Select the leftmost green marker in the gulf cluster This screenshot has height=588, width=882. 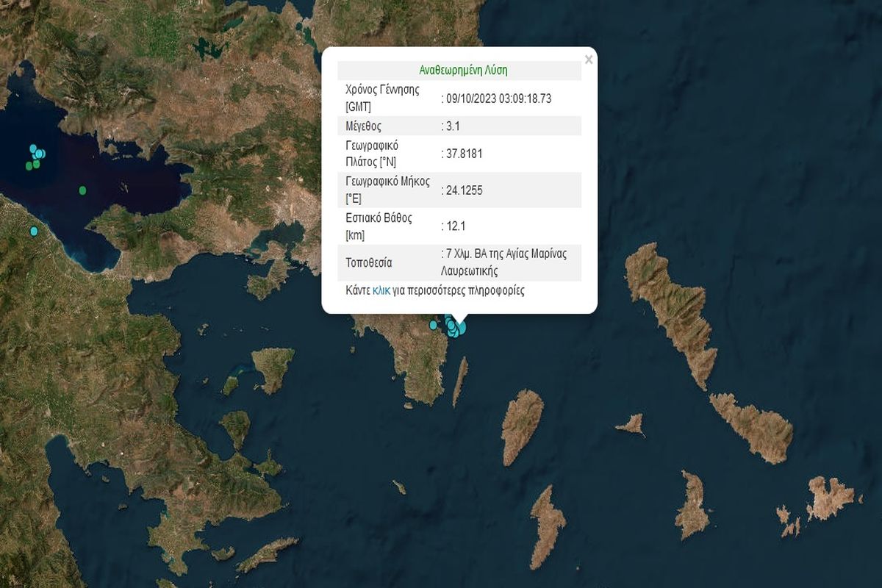point(29,166)
